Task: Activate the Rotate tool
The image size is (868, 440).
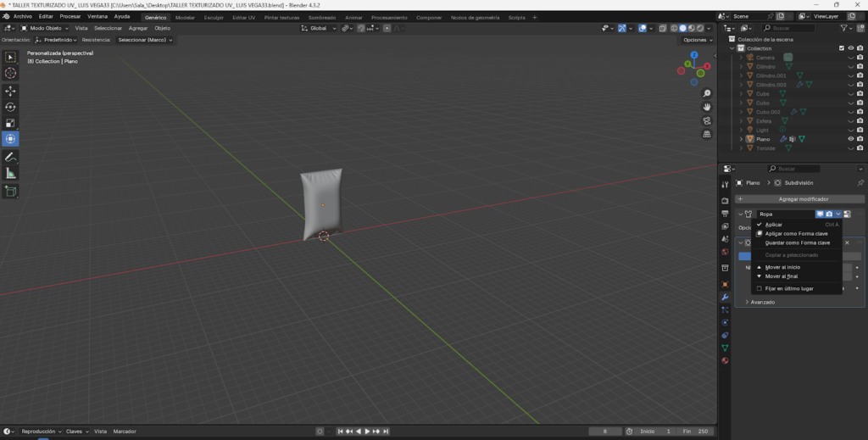Action: (x=10, y=107)
